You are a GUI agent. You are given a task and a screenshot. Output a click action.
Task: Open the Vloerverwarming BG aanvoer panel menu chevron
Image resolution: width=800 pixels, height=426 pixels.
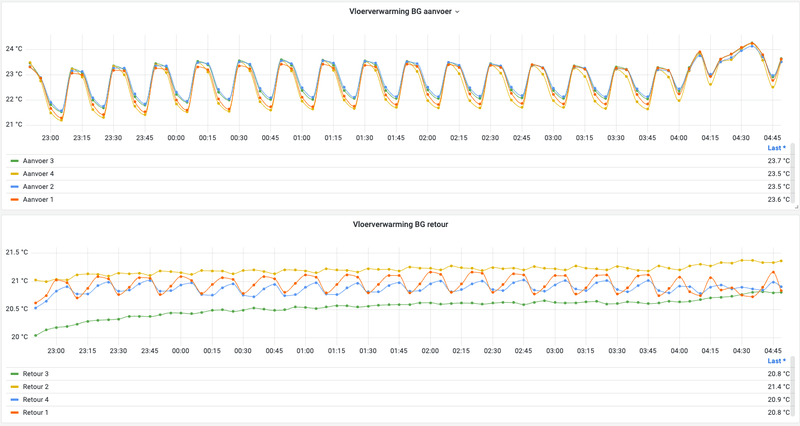point(457,12)
